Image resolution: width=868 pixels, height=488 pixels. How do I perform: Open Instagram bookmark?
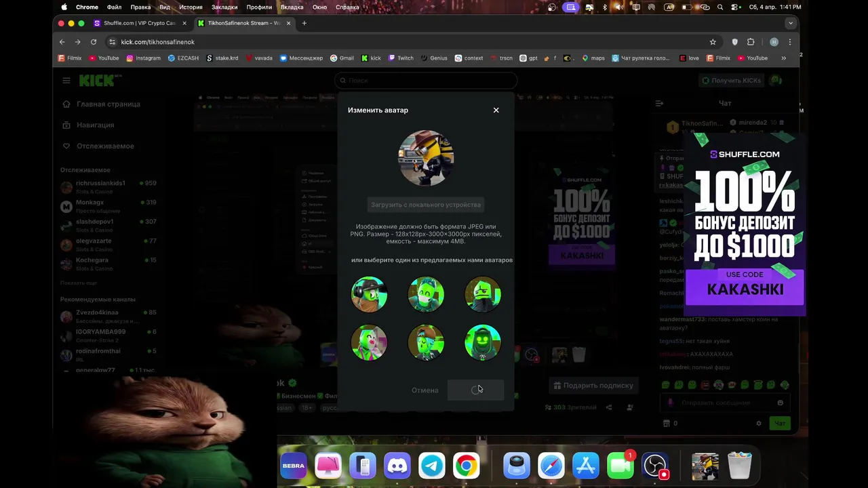click(x=144, y=58)
